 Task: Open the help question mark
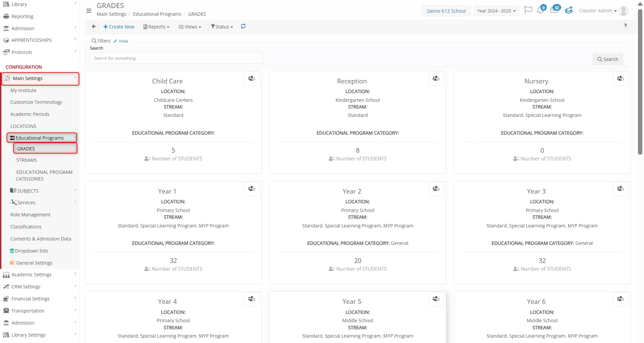click(625, 25)
